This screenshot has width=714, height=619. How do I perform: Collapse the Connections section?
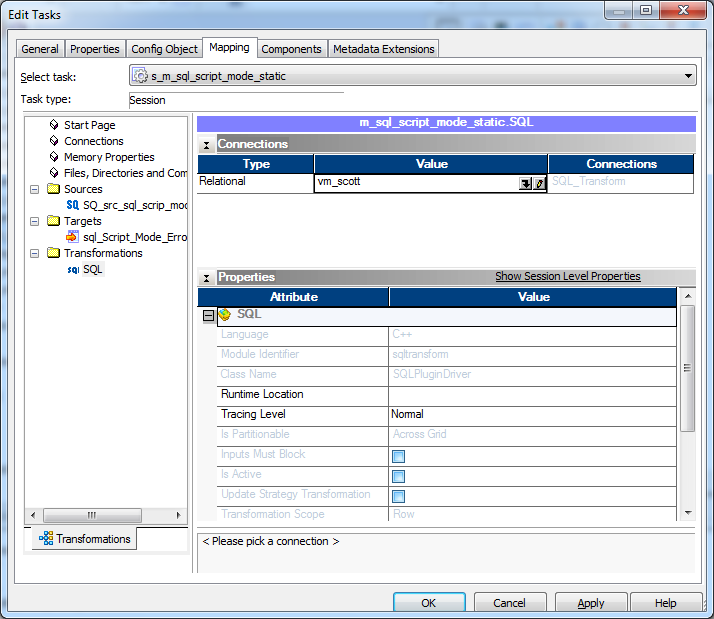(x=206, y=145)
